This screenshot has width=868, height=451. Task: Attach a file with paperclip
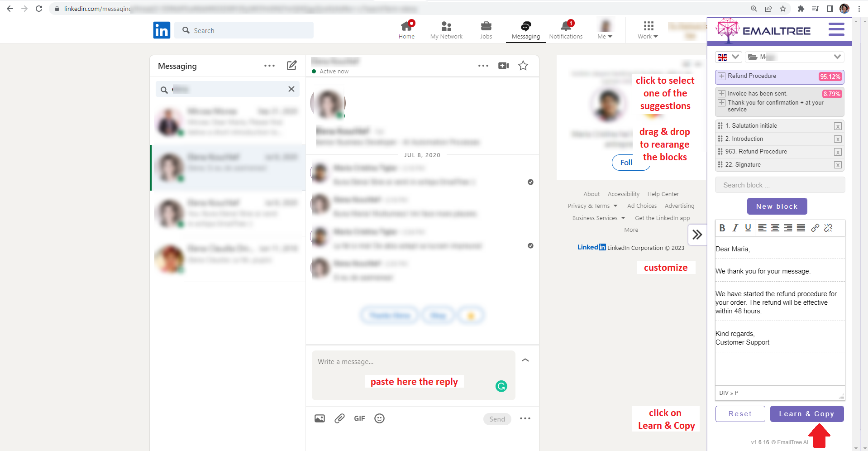point(339,418)
